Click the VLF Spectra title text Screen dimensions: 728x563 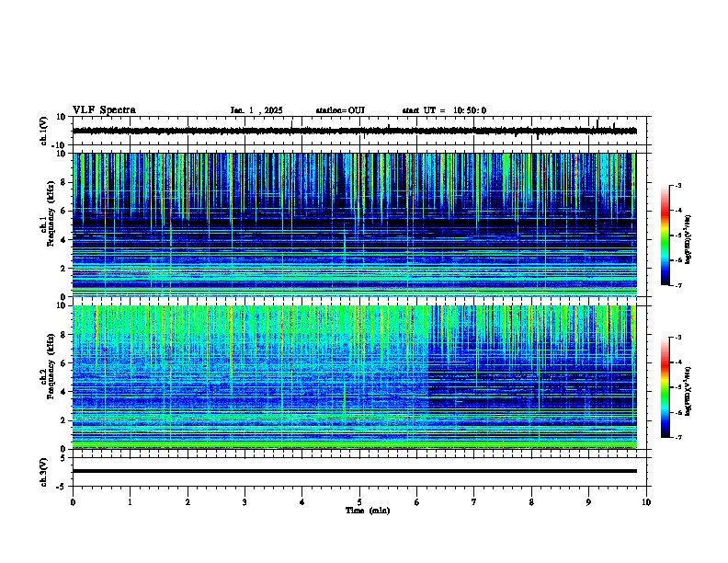pyautogui.click(x=104, y=110)
